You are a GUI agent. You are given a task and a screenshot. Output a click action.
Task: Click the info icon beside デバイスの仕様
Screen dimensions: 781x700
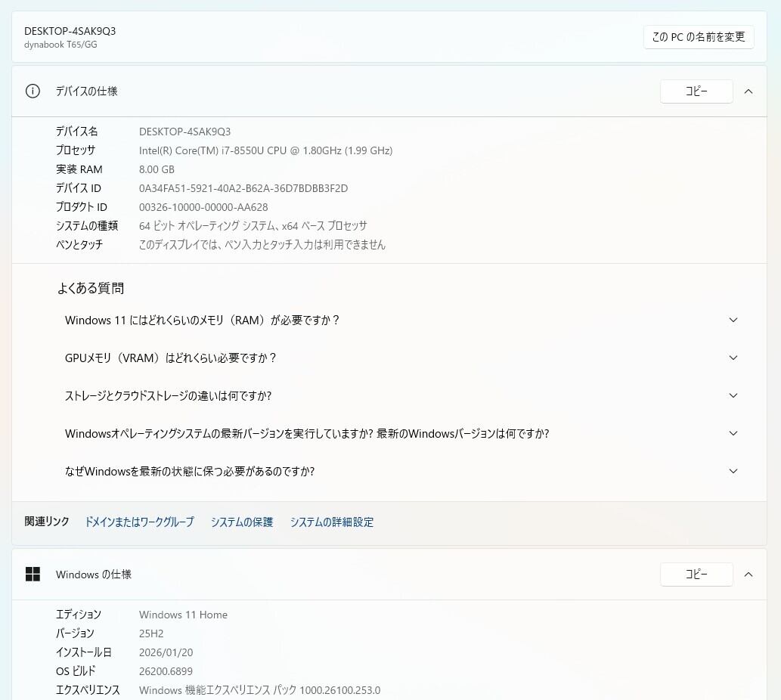coord(33,91)
